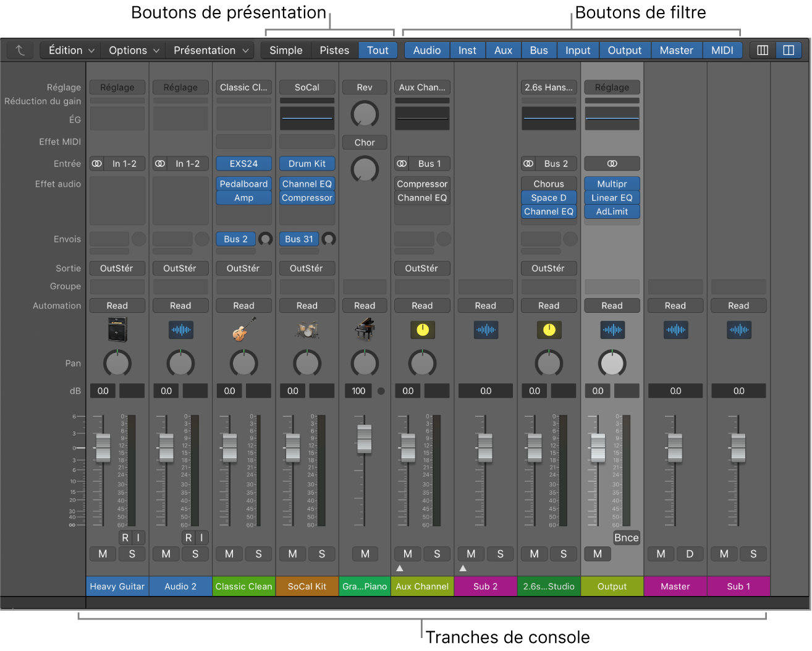
Task: Click the up-arrow navigation icon at top left
Action: pos(19,49)
